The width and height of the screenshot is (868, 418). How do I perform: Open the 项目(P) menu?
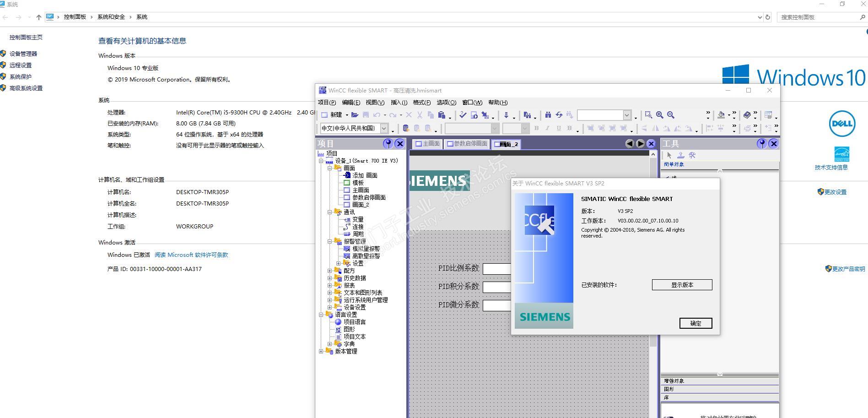[327, 103]
